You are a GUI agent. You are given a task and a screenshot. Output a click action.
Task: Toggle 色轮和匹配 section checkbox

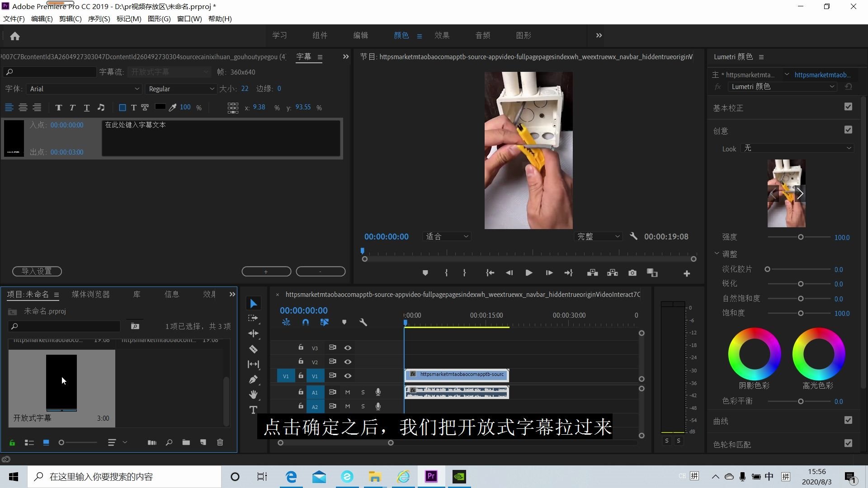(848, 443)
